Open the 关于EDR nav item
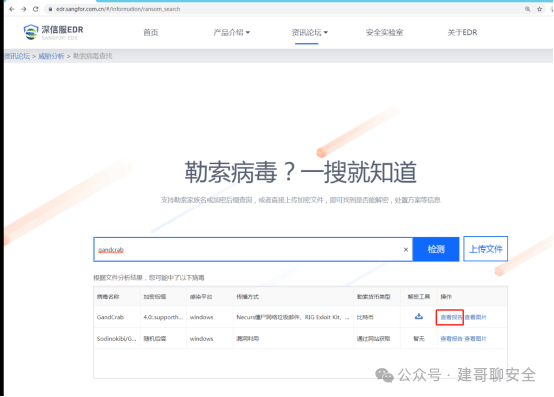 pyautogui.click(x=462, y=32)
